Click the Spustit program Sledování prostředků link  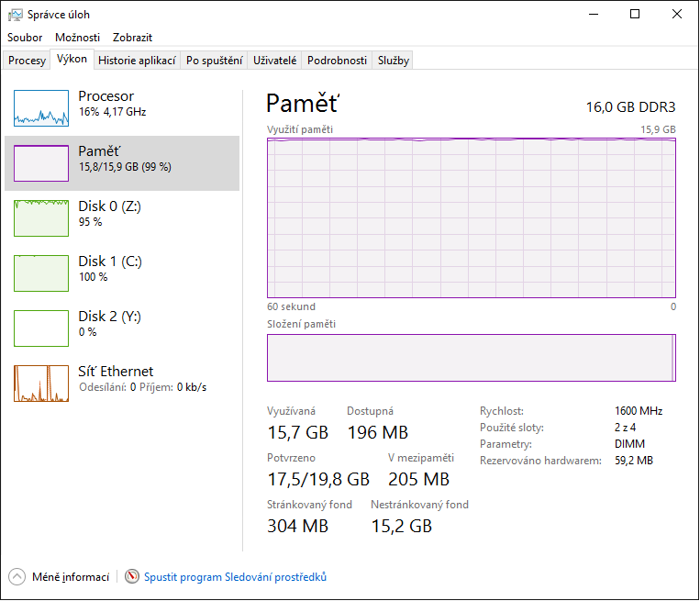click(x=235, y=577)
